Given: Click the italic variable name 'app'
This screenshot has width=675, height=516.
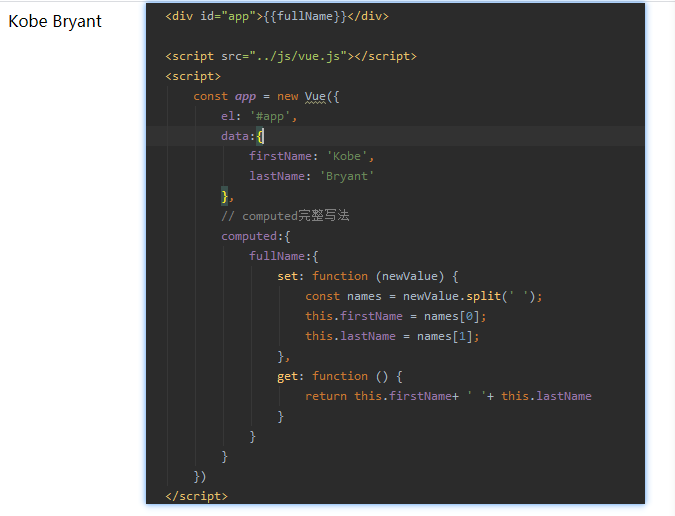Looking at the screenshot, I should click(x=245, y=96).
